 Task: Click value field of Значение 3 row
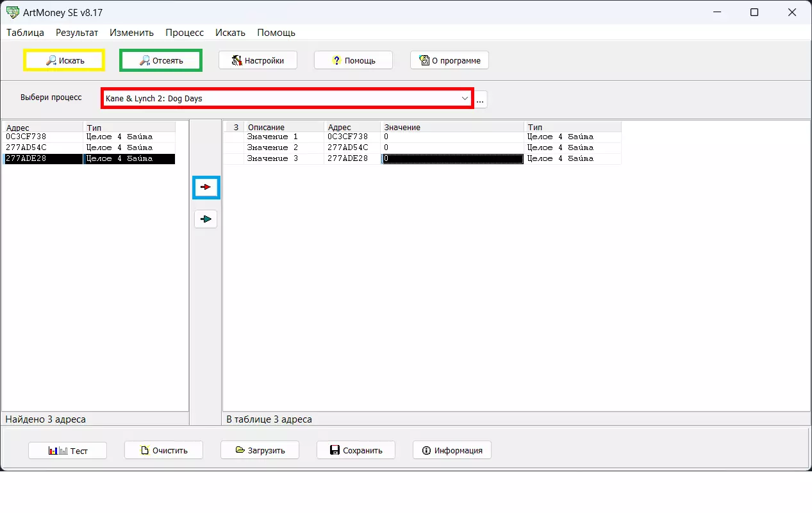point(452,158)
